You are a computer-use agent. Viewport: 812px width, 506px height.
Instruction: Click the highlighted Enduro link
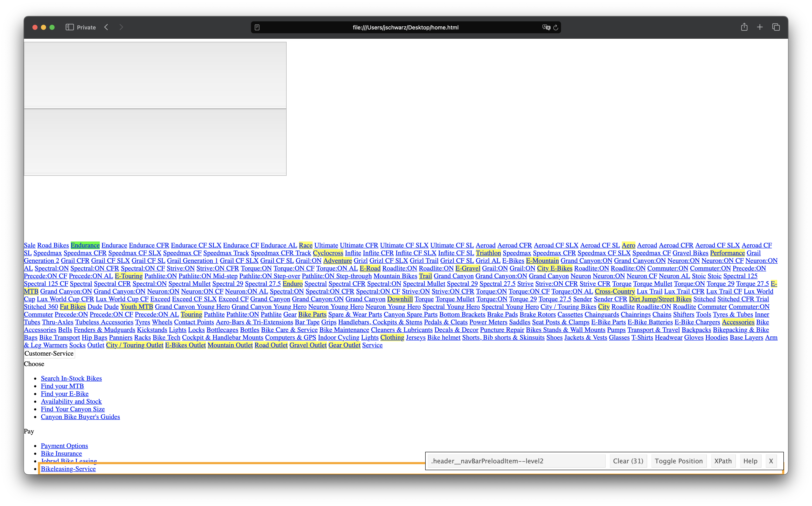[292, 284]
